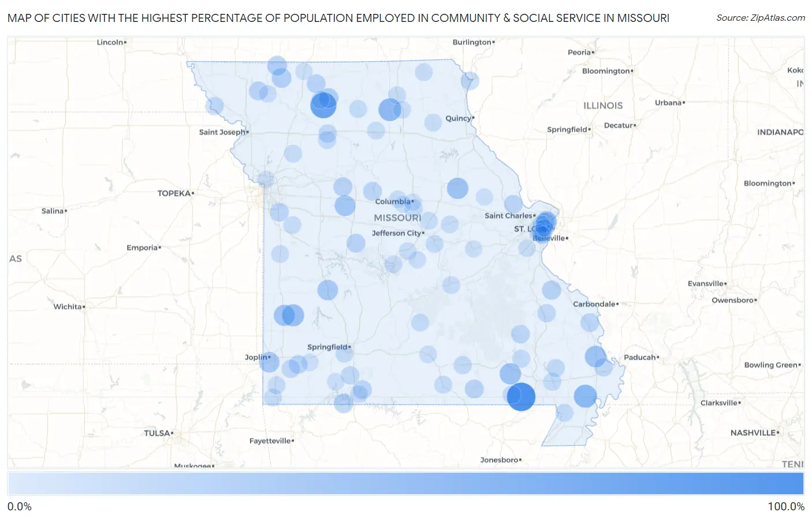Click the ILLINOIS state label
This screenshot has height=519, width=812.
click(603, 106)
